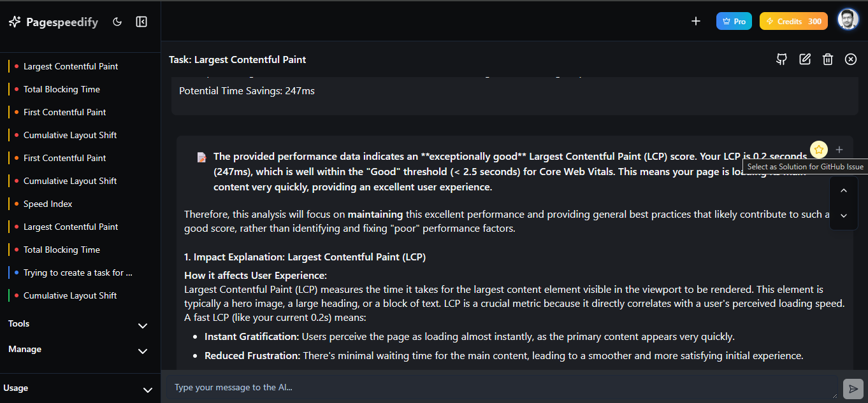Image resolution: width=868 pixels, height=403 pixels.
Task: Toggle dark mode moon icon
Action: (117, 22)
